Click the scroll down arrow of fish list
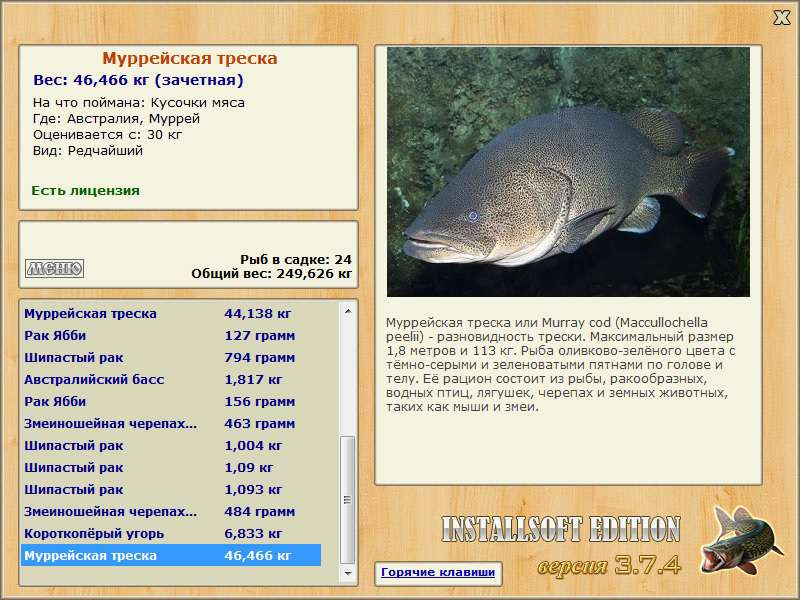Screen dimensions: 800x600 [x=348, y=573]
